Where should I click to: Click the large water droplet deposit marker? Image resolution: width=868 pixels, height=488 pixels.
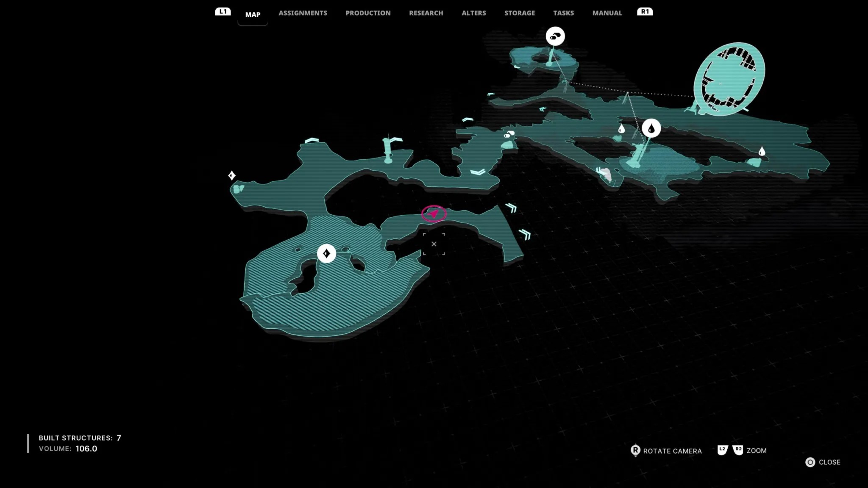(x=651, y=128)
